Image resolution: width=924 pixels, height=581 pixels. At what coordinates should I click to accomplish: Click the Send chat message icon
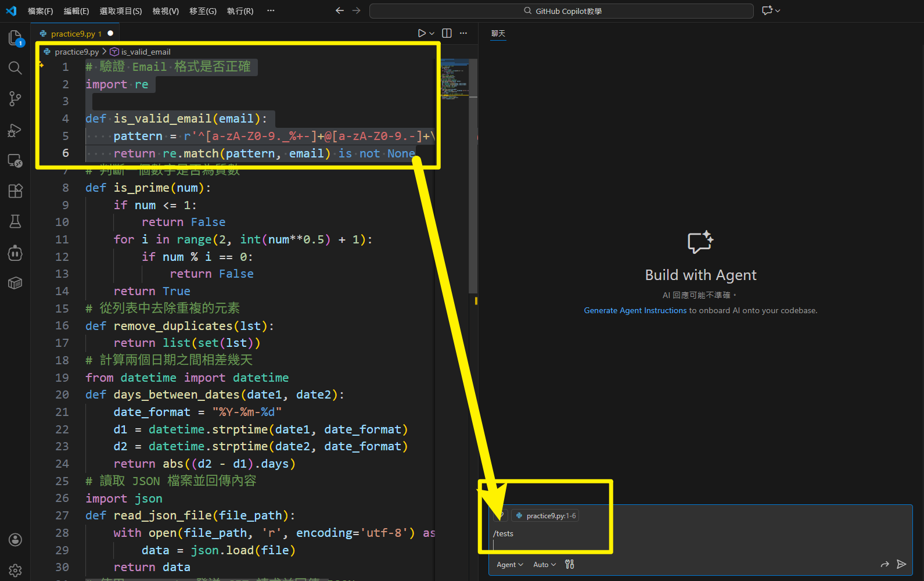click(x=901, y=564)
